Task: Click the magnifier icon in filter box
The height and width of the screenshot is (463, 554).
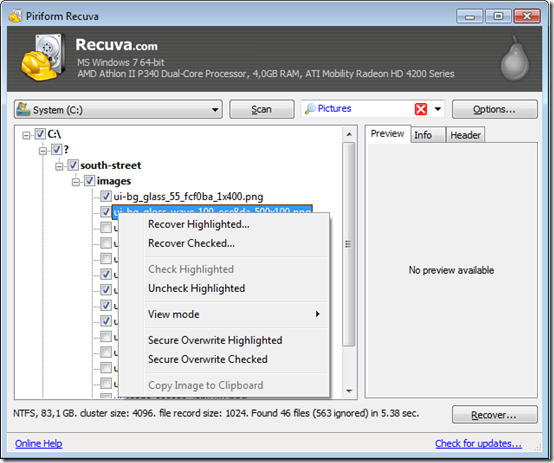Action: point(310,109)
